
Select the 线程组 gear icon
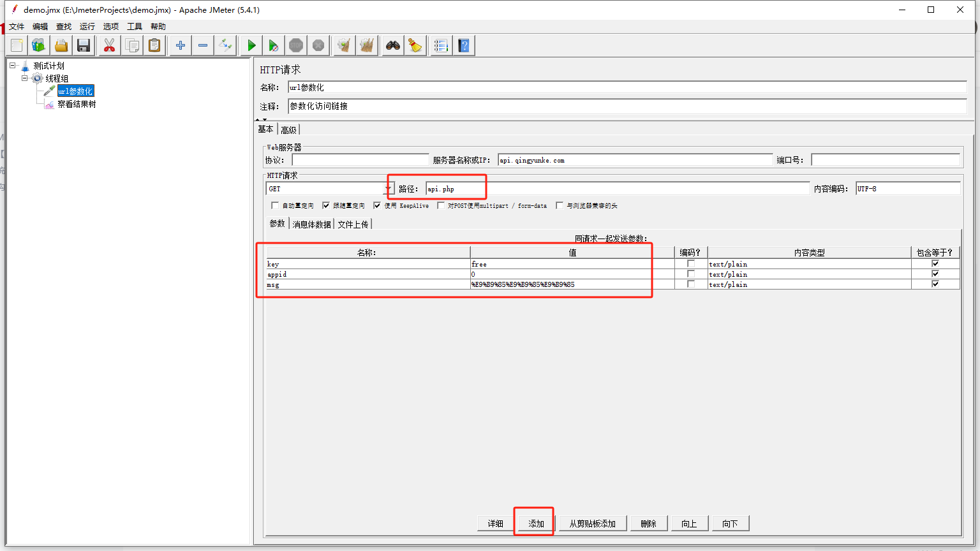(38, 78)
